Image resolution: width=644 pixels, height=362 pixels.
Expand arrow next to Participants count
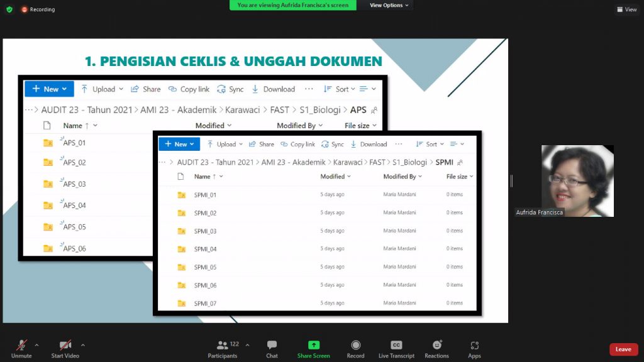click(x=247, y=345)
